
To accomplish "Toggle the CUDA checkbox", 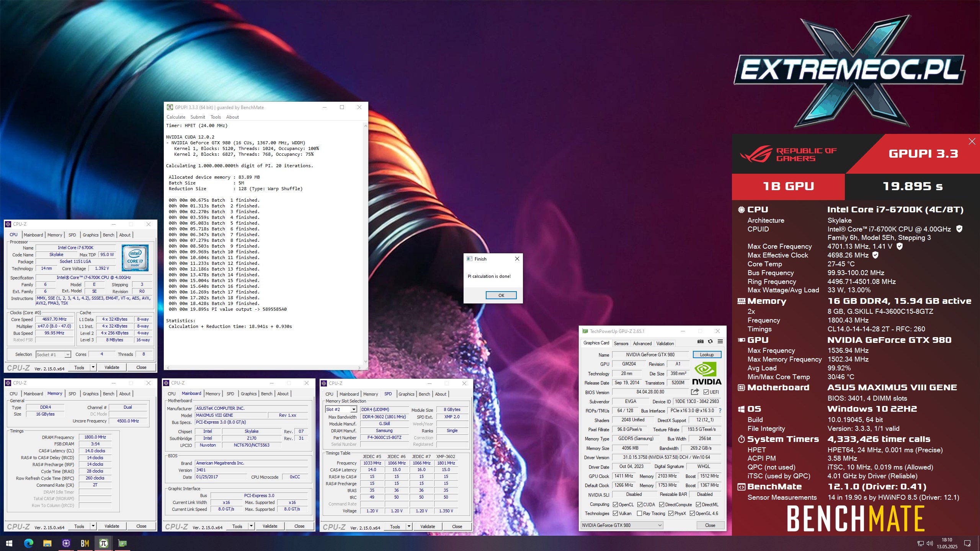I will coord(640,505).
